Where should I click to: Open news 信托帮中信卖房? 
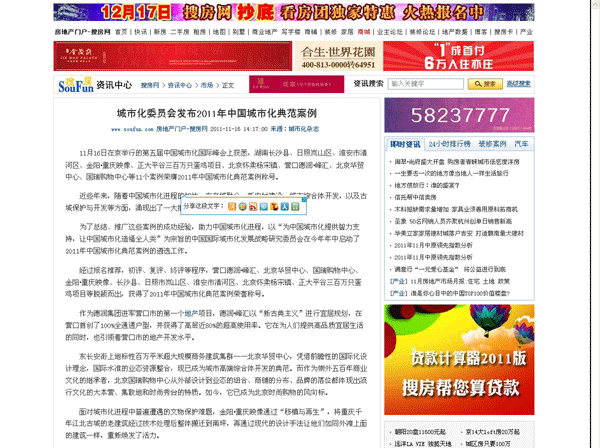click(415, 197)
